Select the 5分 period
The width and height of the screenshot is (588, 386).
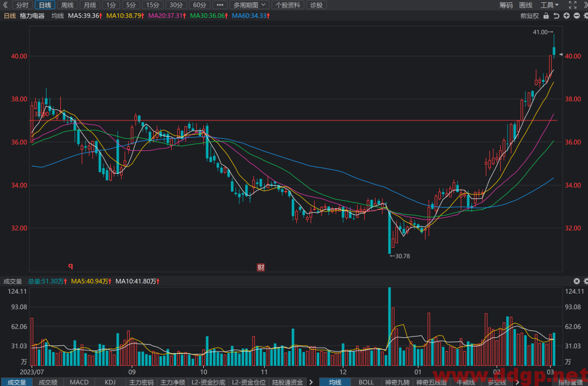(x=131, y=5)
